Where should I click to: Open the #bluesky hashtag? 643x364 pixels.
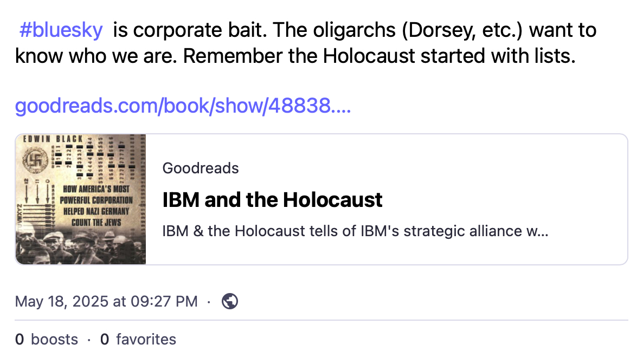[x=60, y=30]
